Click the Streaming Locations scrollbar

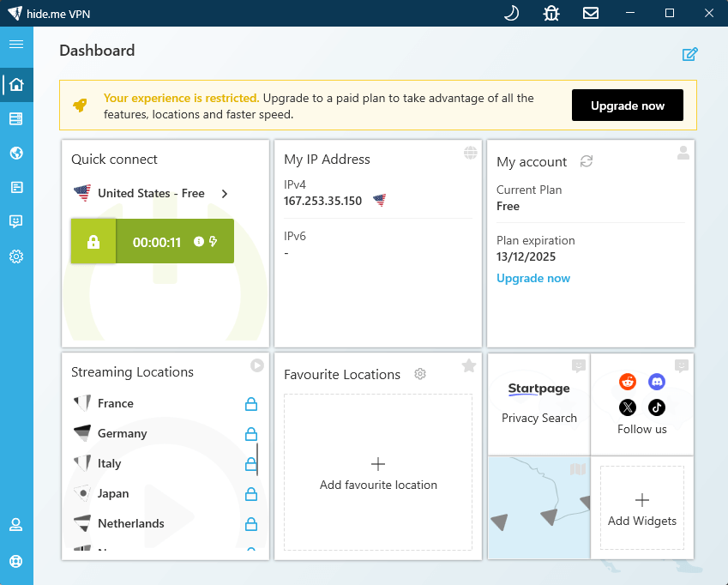[x=257, y=459]
